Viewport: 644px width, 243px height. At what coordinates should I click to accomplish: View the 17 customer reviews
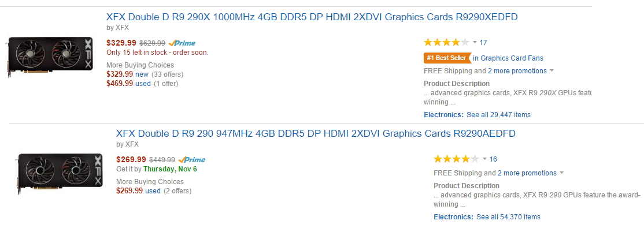pos(483,42)
